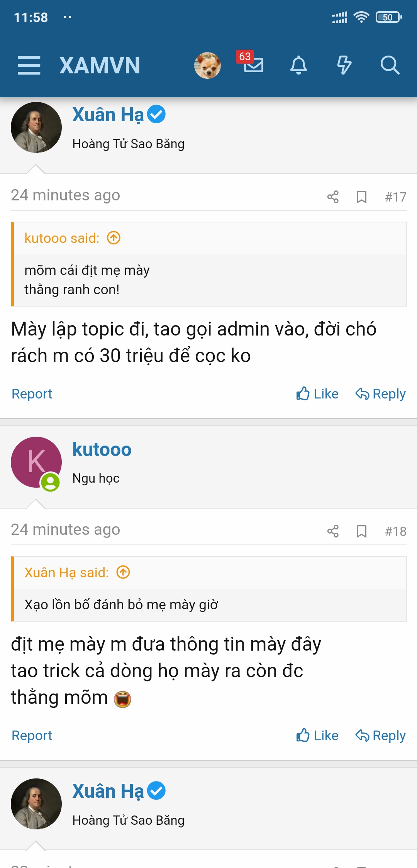The image size is (417, 868).
Task: View kutooo's purple K avatar
Action: coord(36,462)
